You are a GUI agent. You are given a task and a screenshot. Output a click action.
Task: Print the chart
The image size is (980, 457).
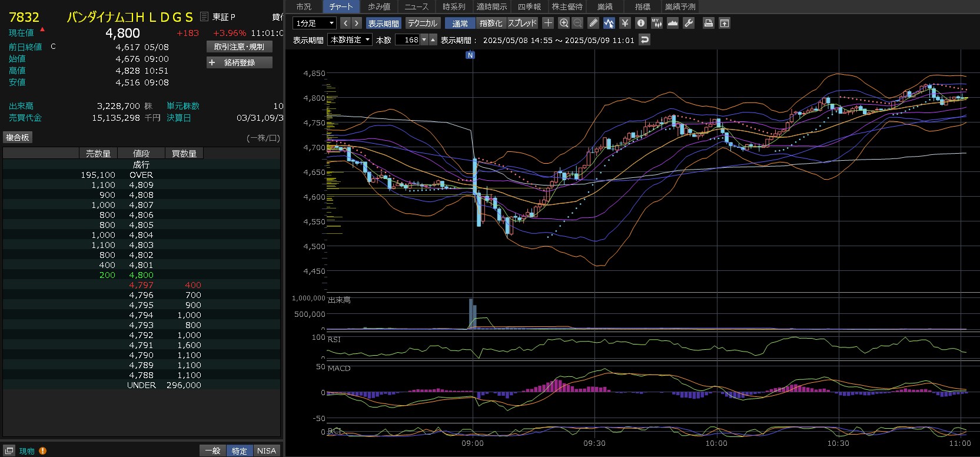(709, 23)
